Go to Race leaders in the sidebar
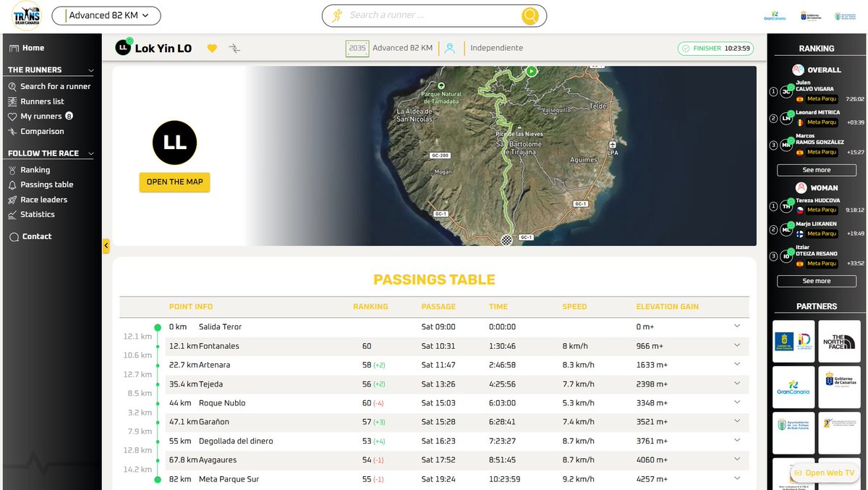This screenshot has width=868, height=490. coord(13,199)
